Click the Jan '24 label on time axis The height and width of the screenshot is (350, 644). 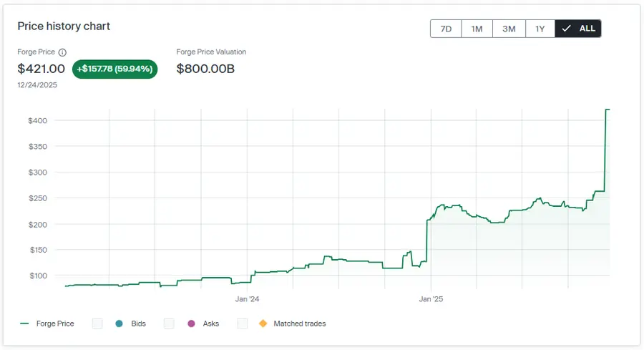coord(247,298)
